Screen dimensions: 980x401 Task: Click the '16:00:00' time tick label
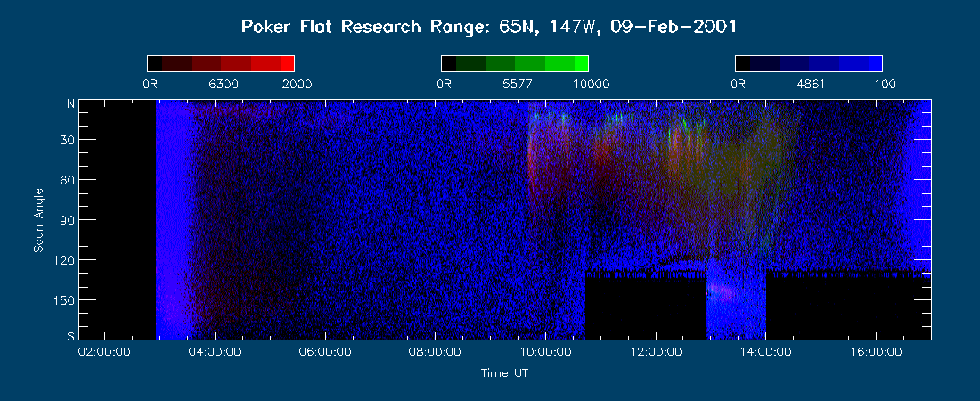click(875, 352)
